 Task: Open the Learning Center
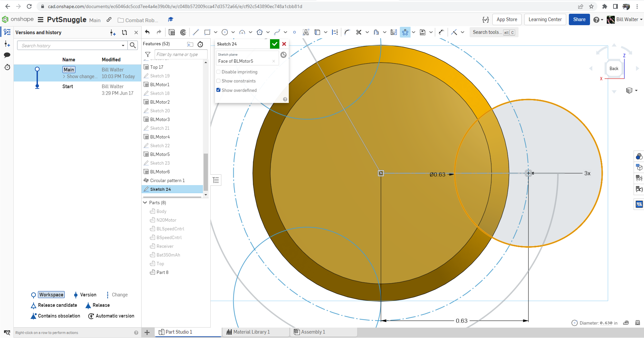[545, 19]
